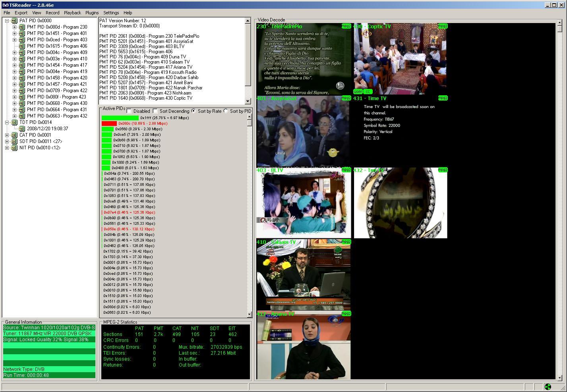Check the Sort Decending checkbox

click(155, 111)
